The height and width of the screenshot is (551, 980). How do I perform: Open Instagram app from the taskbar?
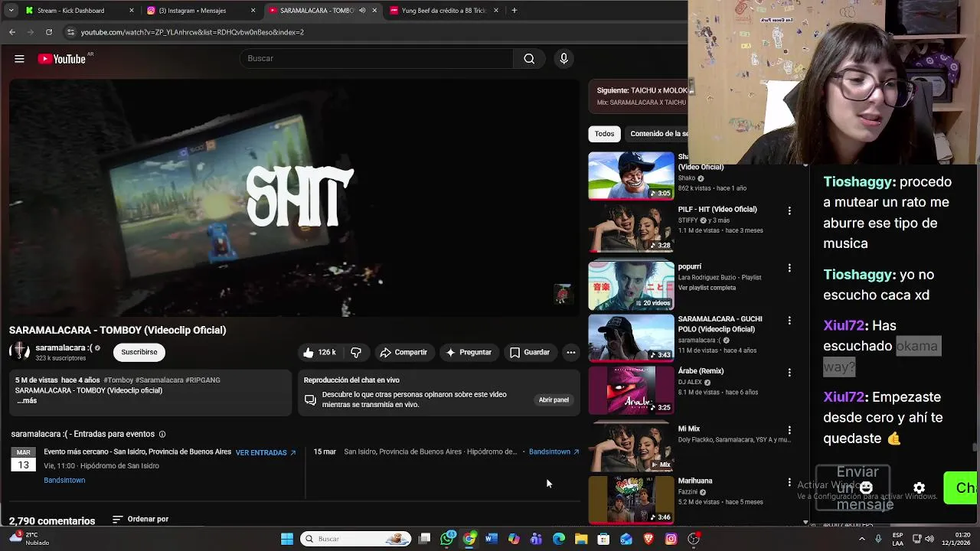coord(671,539)
